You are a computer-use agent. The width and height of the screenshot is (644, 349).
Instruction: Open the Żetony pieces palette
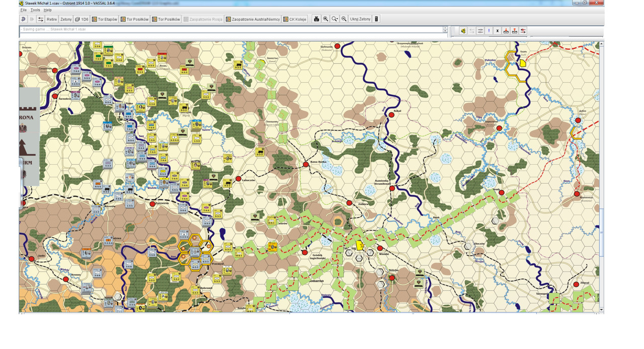click(x=66, y=19)
